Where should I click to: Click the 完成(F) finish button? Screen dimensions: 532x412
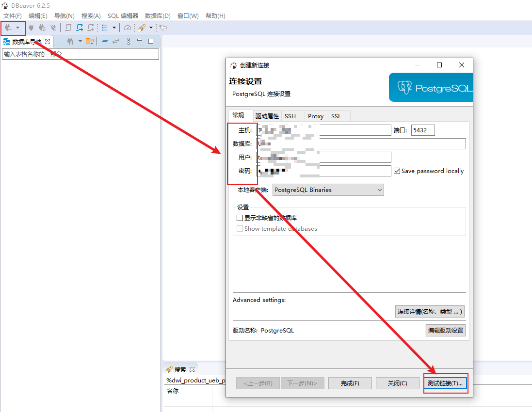click(x=350, y=383)
